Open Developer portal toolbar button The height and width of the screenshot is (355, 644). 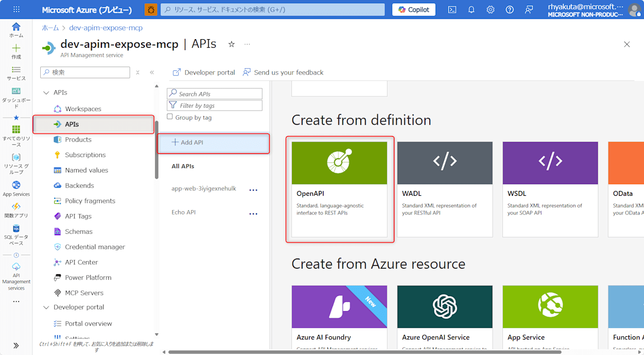[x=204, y=72]
